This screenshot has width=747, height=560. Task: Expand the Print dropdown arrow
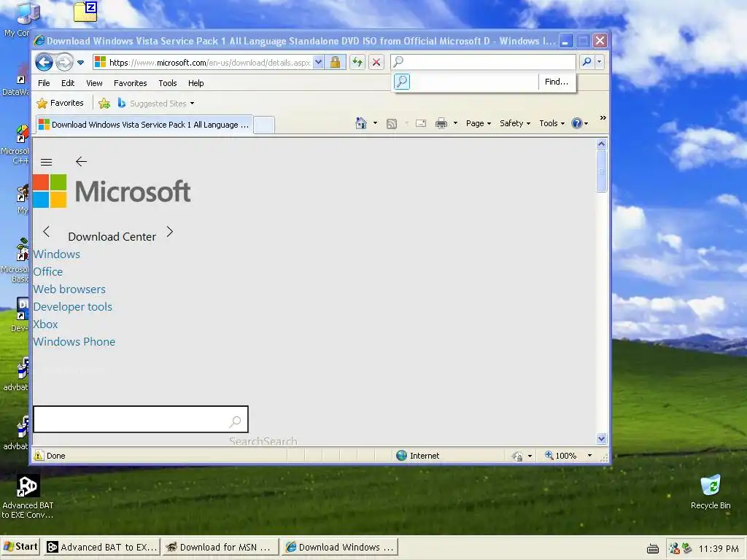455,123
